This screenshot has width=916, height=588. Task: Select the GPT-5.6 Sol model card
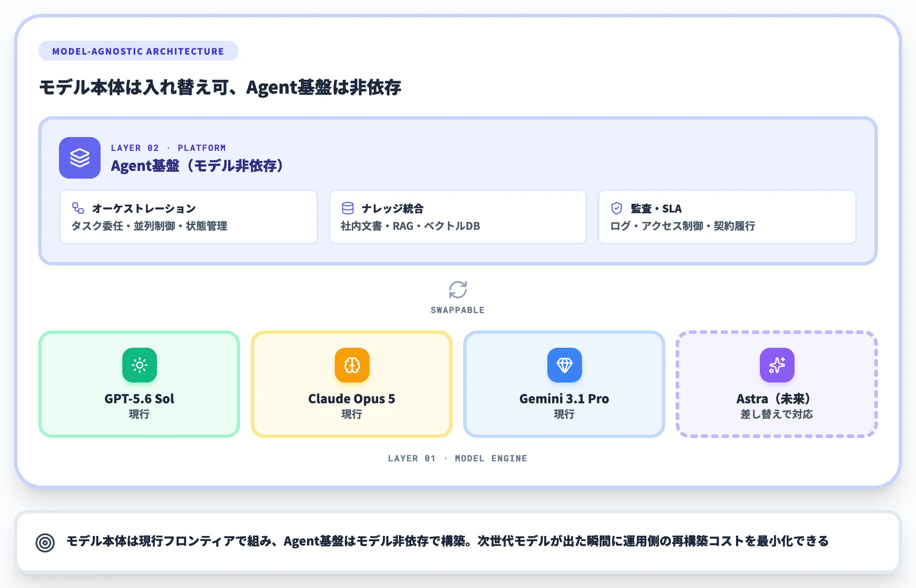click(139, 384)
